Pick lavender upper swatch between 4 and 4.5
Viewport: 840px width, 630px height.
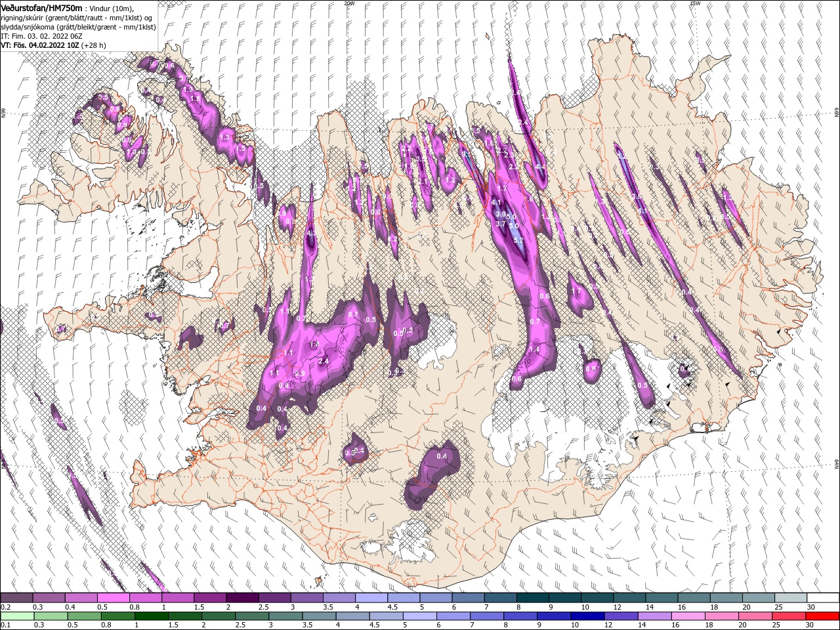click(x=371, y=598)
